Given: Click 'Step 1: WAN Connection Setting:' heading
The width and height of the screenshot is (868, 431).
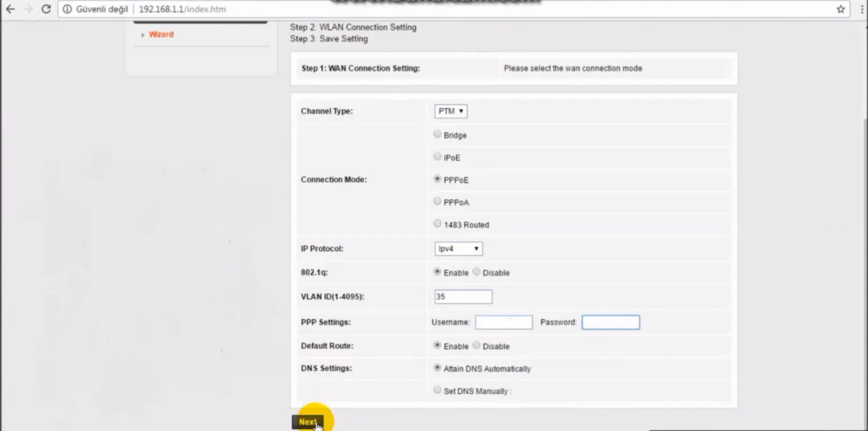Looking at the screenshot, I should coord(361,68).
